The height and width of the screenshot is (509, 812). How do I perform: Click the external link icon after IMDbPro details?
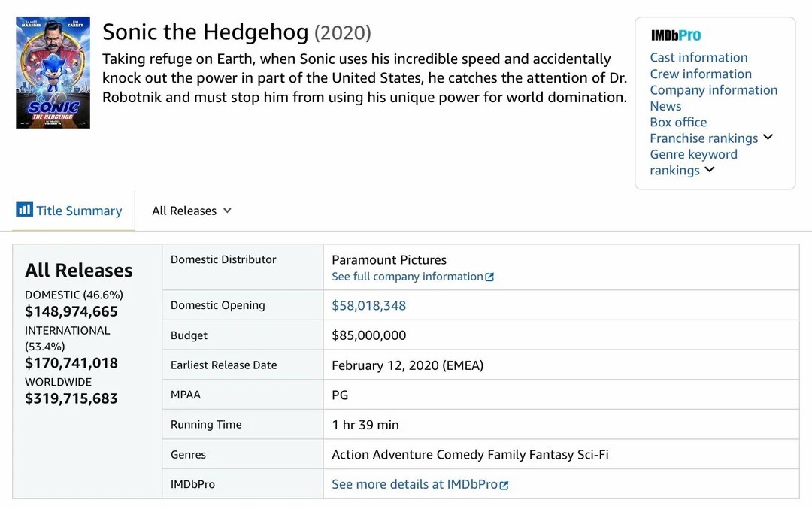[504, 485]
